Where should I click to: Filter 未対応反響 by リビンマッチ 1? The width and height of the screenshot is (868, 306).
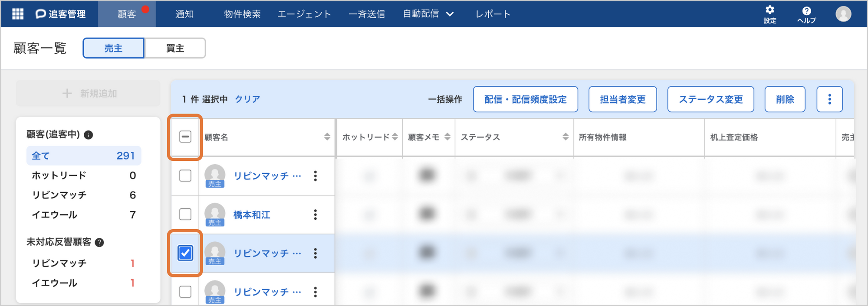(84, 263)
